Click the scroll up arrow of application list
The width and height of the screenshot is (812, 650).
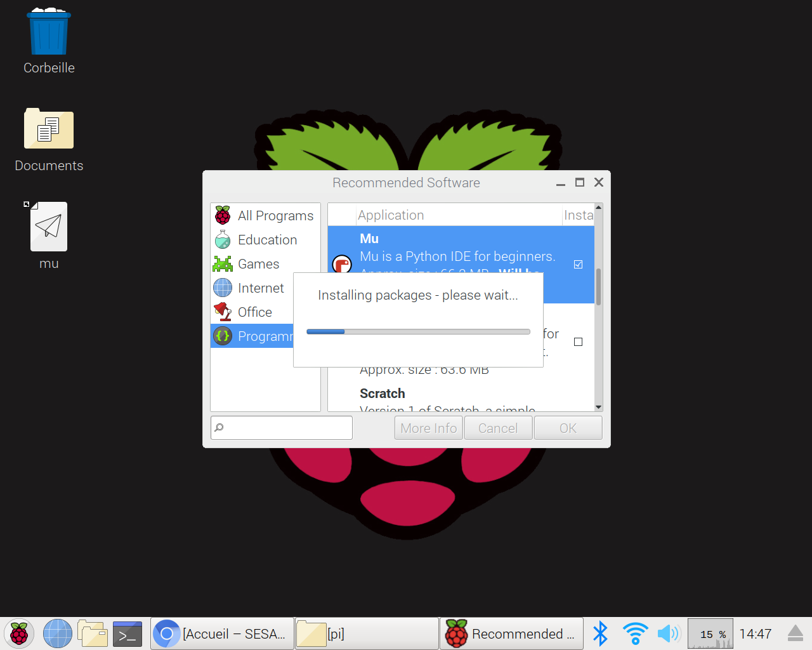coord(598,208)
